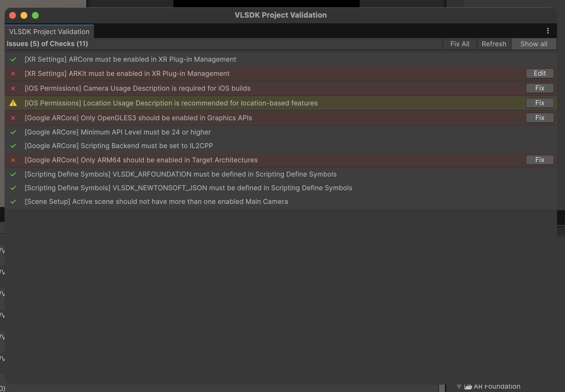Screen dimensions: 565x392
Task: Select the Minimum API Level check row
Action: pyautogui.click(x=118, y=132)
